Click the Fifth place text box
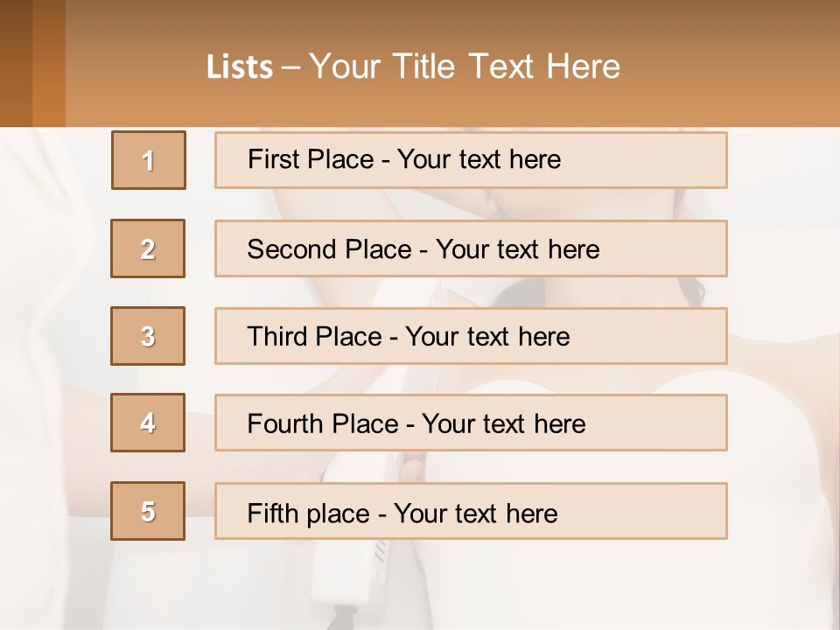 pyautogui.click(x=471, y=511)
